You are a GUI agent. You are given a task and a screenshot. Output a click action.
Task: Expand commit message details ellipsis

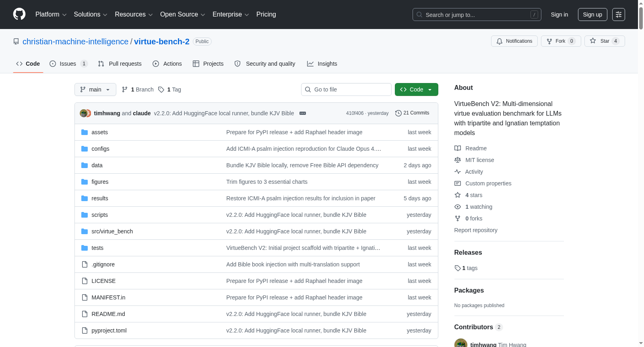pos(303,113)
